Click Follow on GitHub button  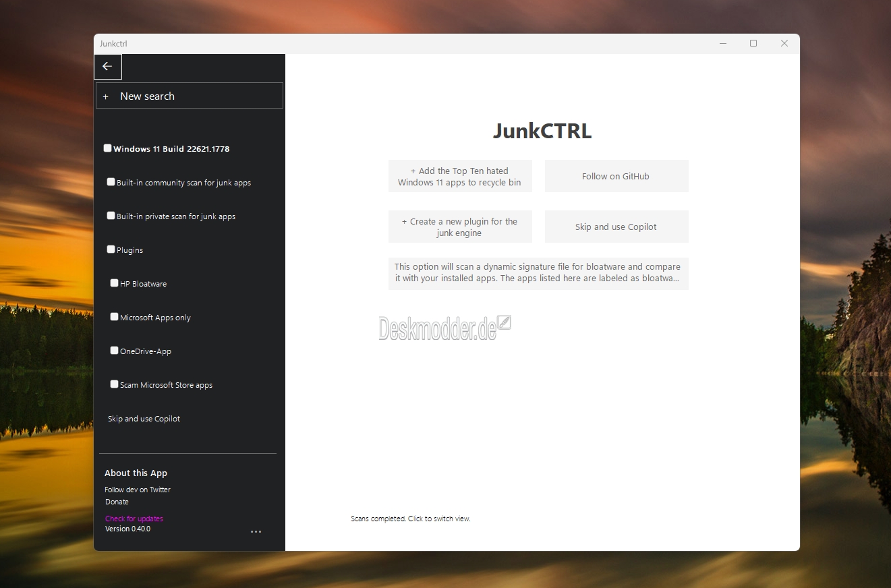[616, 176]
